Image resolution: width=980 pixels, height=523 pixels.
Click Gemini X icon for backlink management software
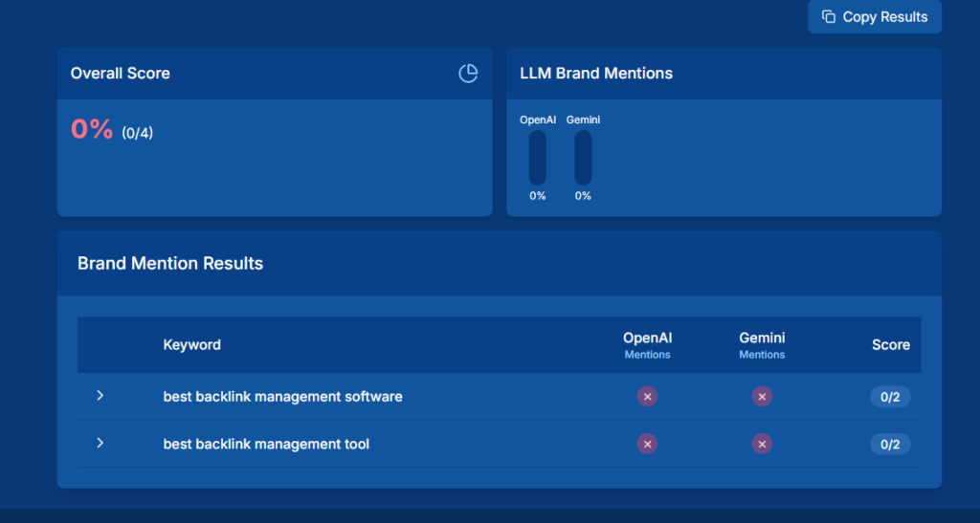pos(762,396)
